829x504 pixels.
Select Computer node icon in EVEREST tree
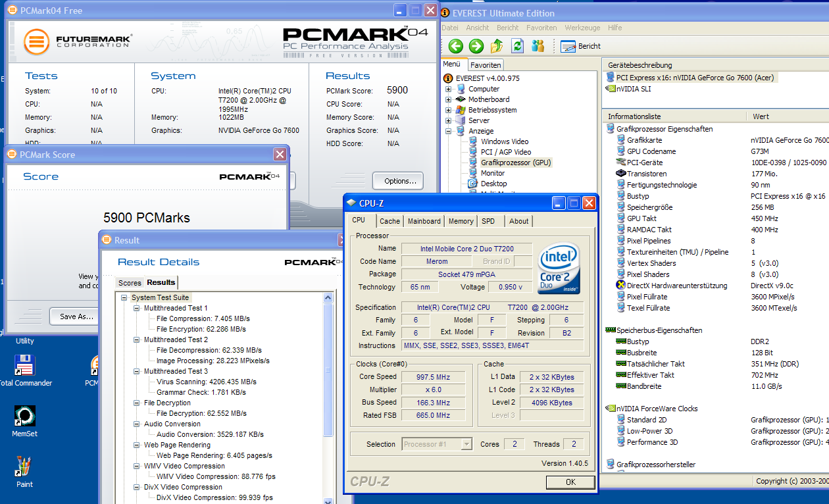tap(461, 89)
